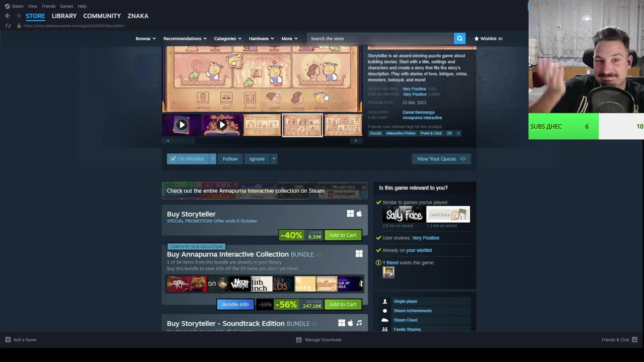Expand the Categories menu
This screenshot has height=362, width=644.
click(x=228, y=38)
